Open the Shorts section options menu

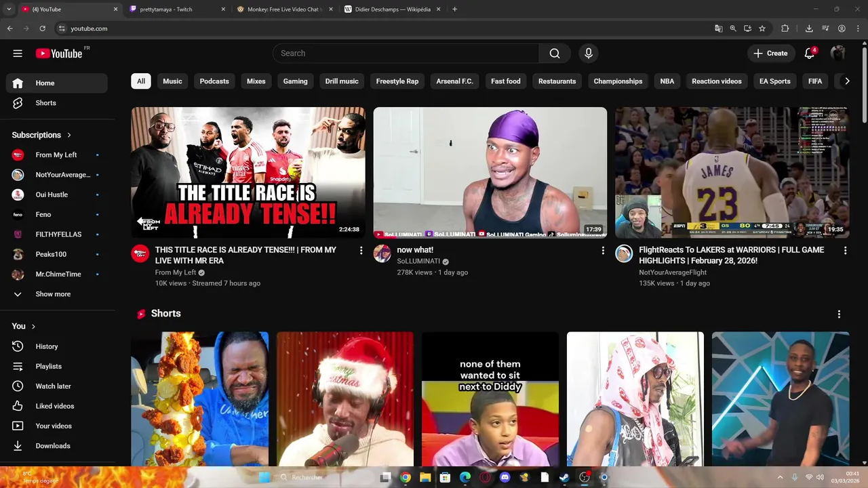(x=839, y=314)
